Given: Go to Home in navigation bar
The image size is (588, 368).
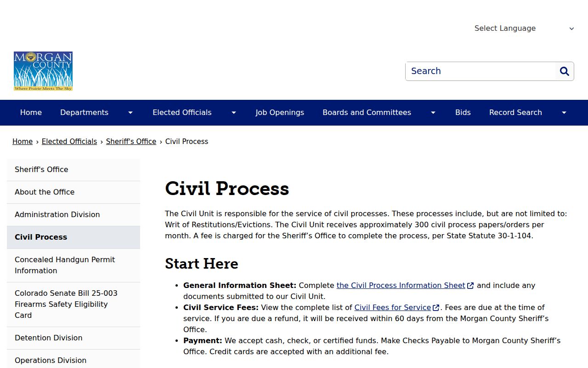Looking at the screenshot, I should click(31, 113).
